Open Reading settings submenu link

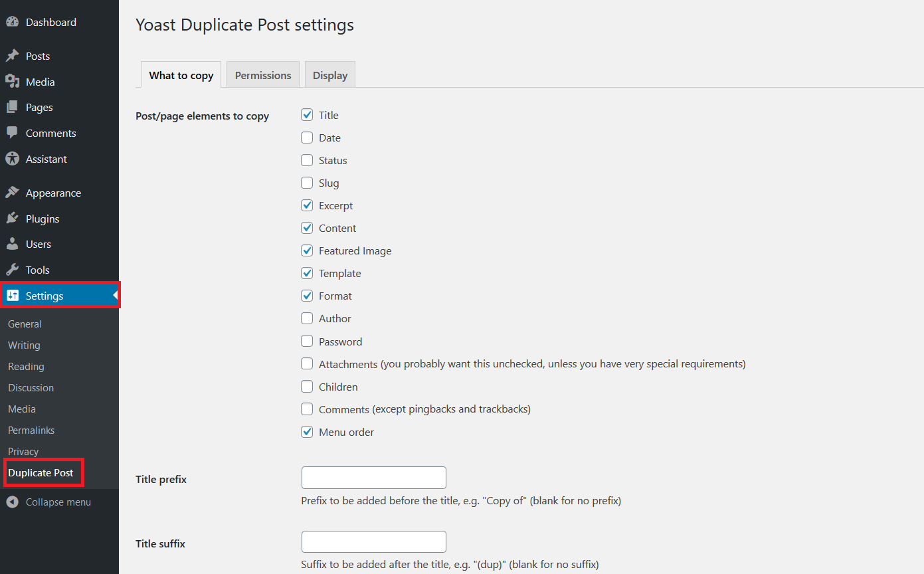tap(26, 366)
